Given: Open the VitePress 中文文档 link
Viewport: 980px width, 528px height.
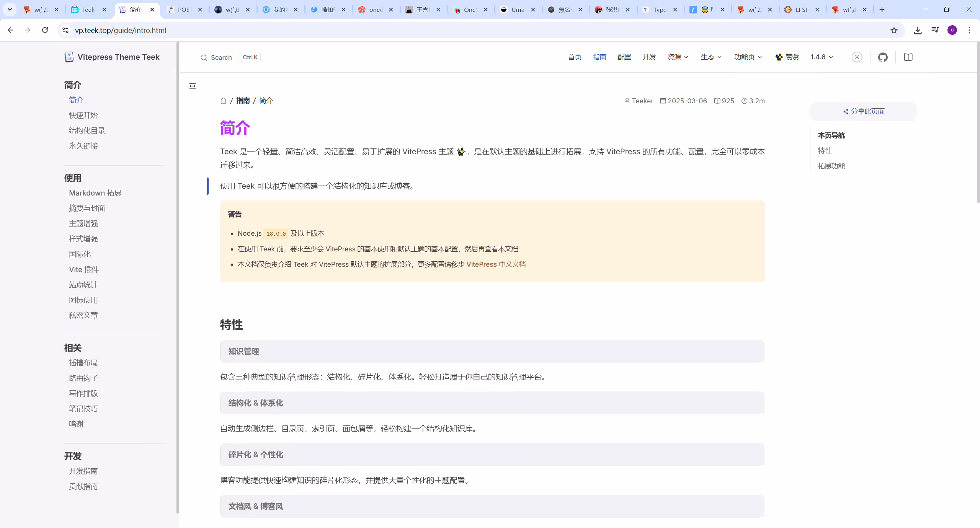Looking at the screenshot, I should pos(496,264).
